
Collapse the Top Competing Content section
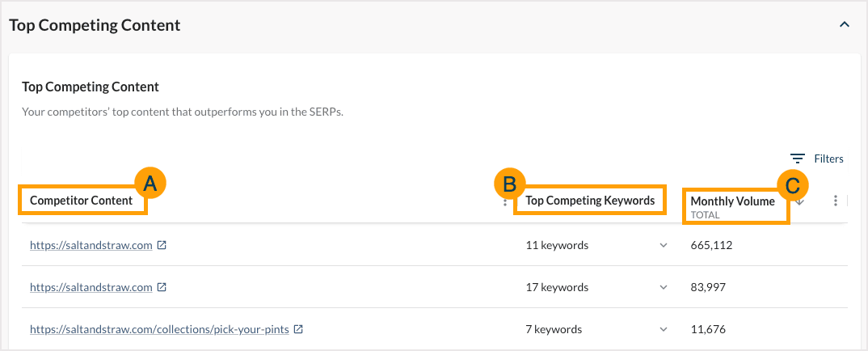845,25
